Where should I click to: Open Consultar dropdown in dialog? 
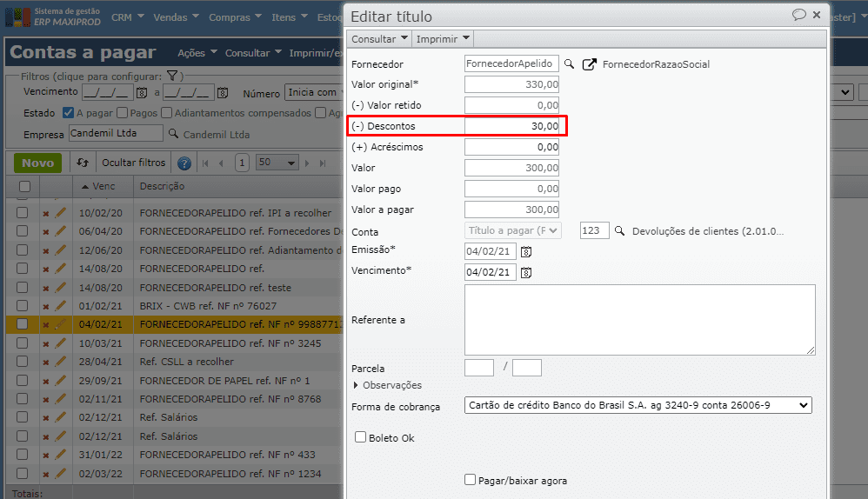(x=378, y=39)
